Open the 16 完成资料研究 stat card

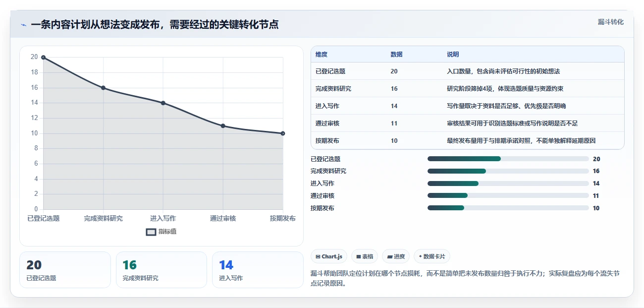point(161,270)
